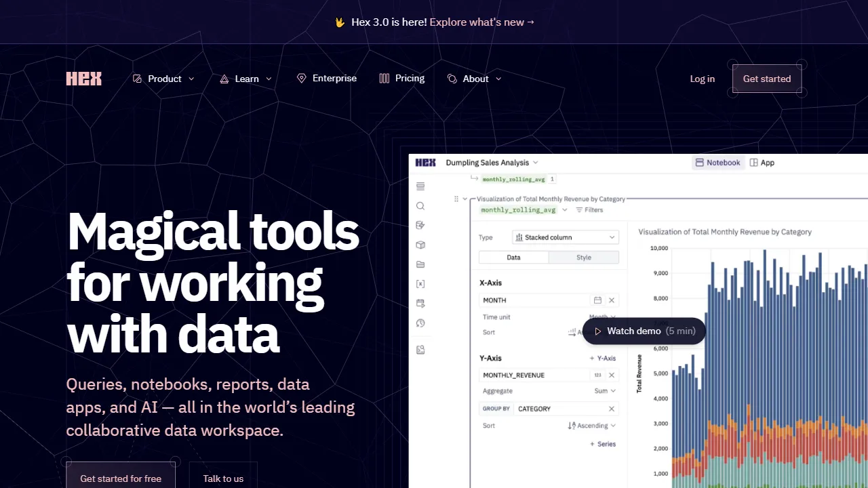Viewport: 868px width, 488px height.
Task: Click the Product nav icon
Action: tap(138, 79)
